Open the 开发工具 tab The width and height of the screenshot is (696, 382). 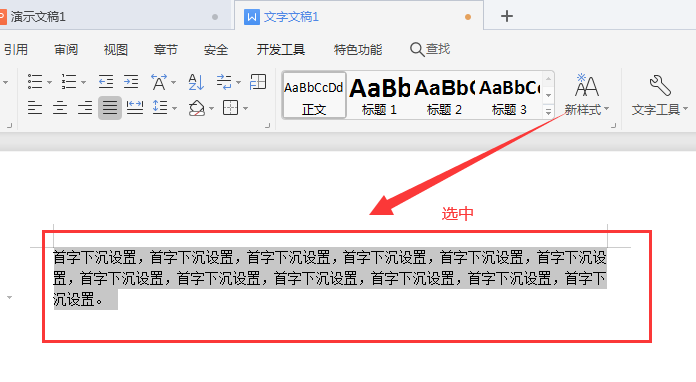click(281, 49)
